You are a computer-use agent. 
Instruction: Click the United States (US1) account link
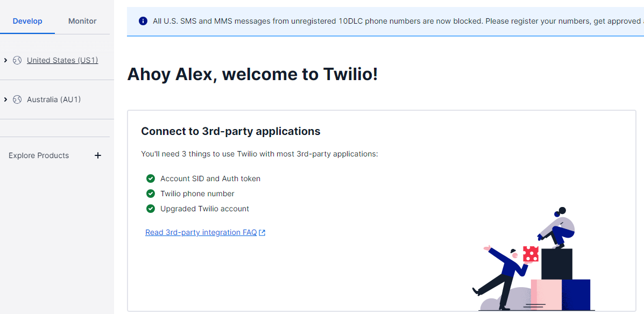pos(62,60)
